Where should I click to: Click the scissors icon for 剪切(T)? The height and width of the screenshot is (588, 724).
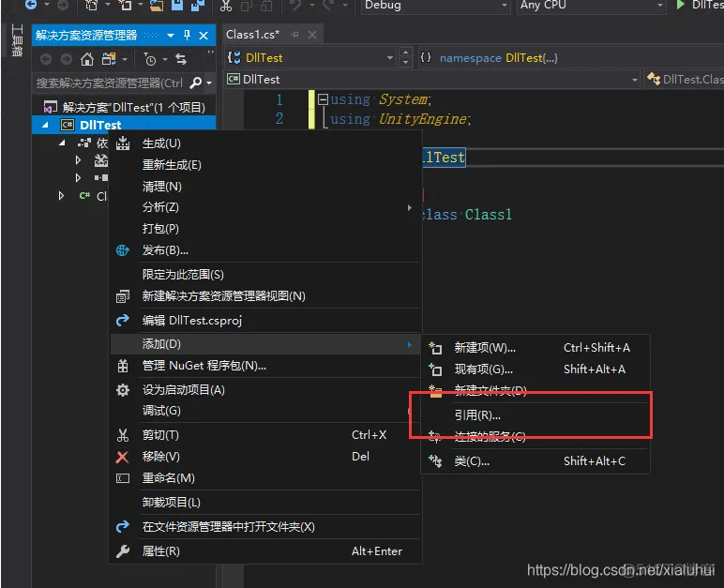[x=122, y=435]
